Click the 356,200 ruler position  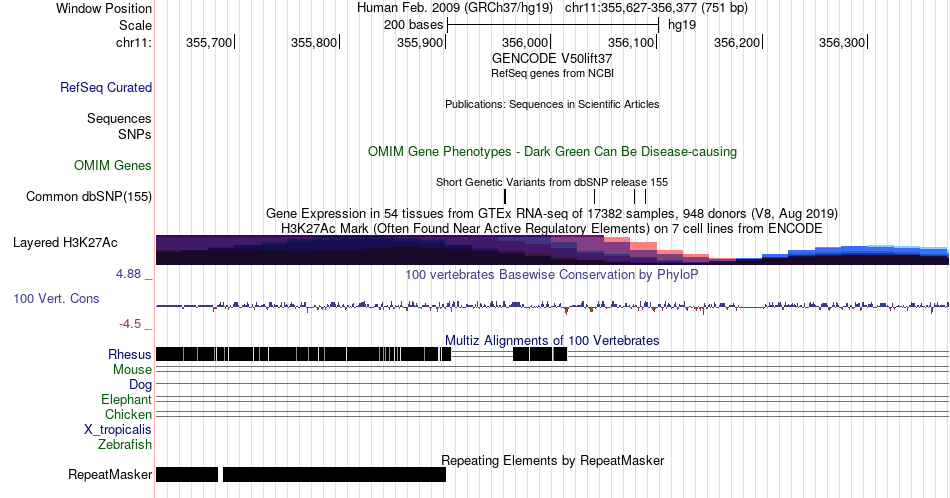click(737, 42)
